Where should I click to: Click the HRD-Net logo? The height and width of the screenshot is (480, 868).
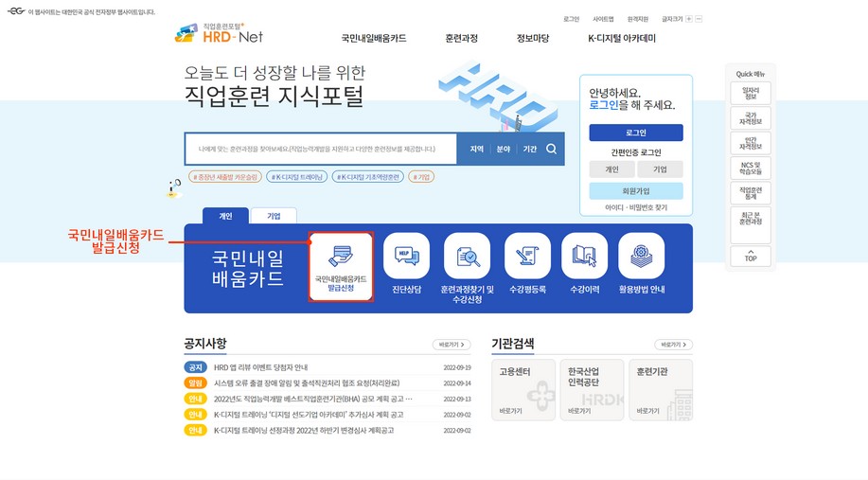click(220, 34)
